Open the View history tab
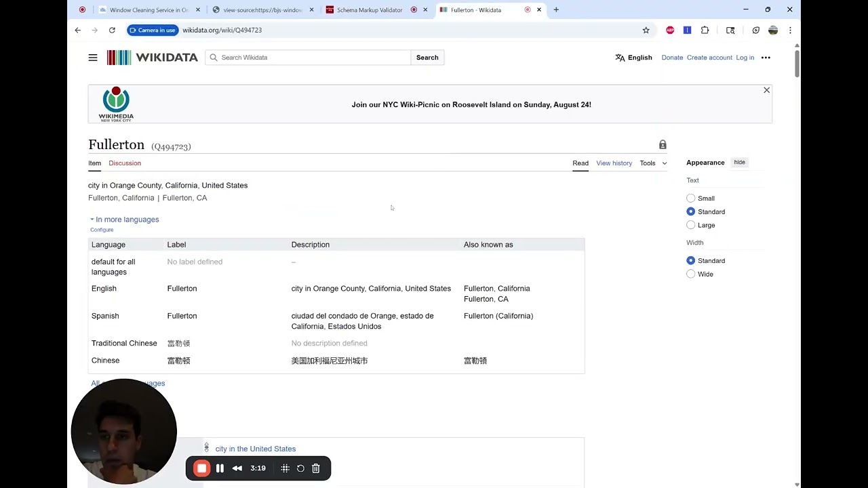868x488 pixels. (614, 163)
